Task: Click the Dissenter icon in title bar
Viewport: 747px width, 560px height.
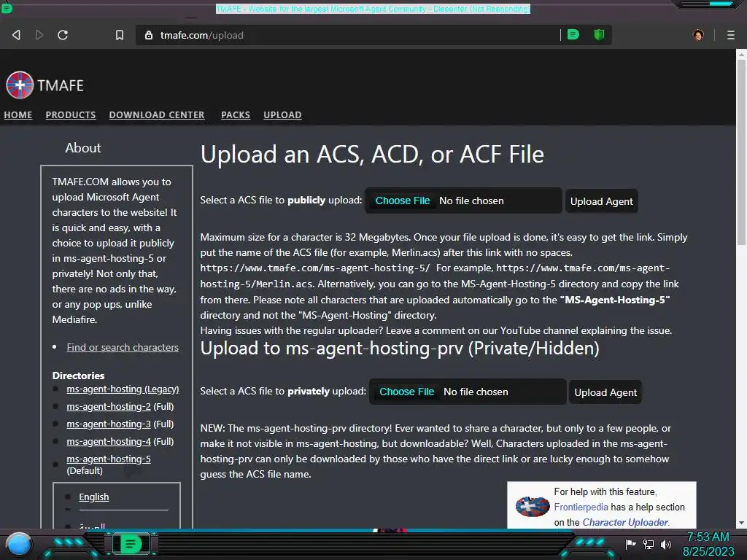Action: [x=7, y=8]
